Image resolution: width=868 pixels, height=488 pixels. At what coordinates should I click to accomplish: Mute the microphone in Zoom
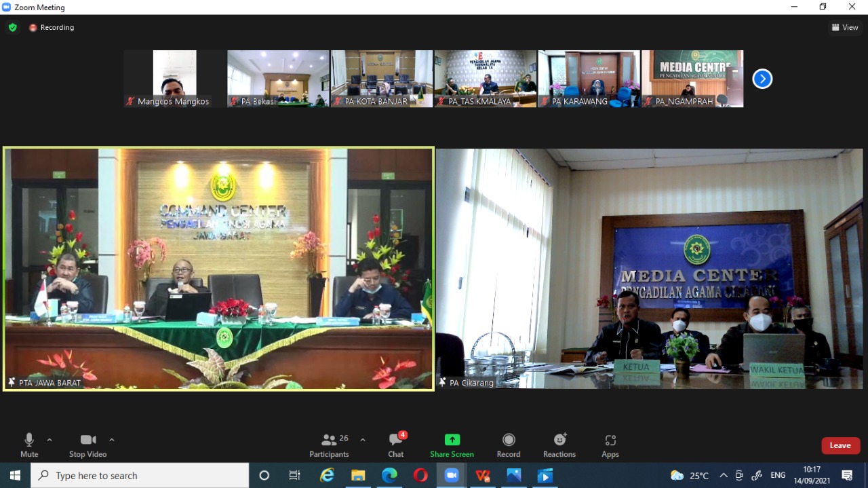29,445
